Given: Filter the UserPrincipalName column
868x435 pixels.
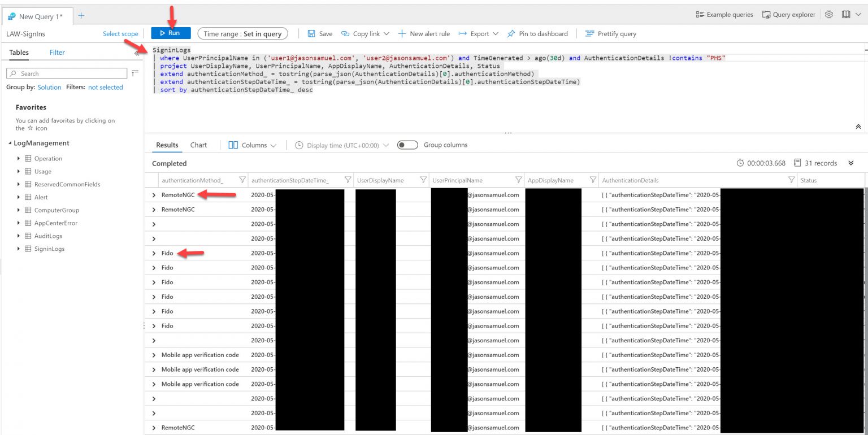Looking at the screenshot, I should pyautogui.click(x=518, y=180).
